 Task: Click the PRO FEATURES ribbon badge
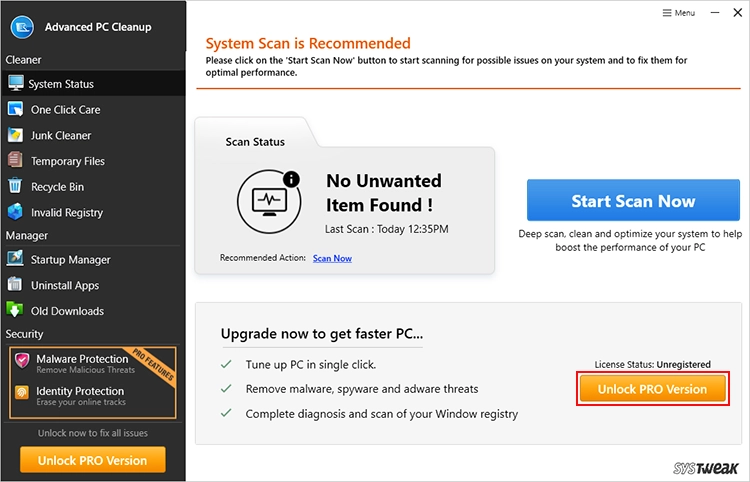point(153,364)
